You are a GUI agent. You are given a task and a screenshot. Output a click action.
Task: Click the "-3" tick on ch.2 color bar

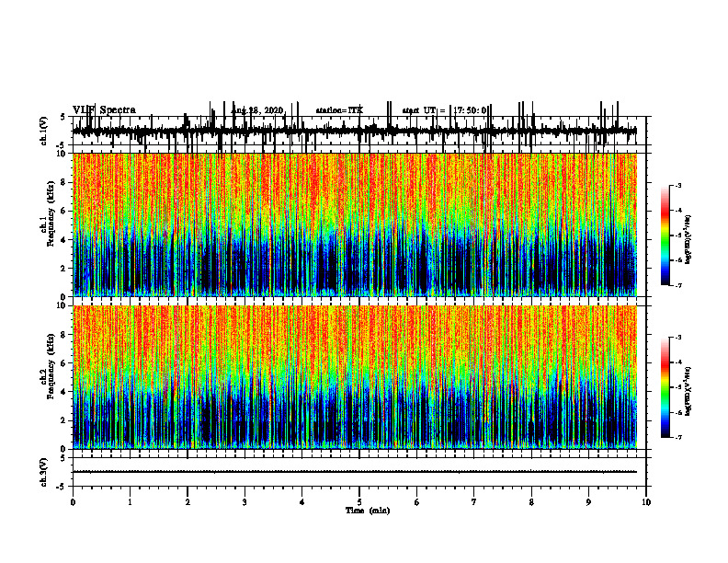click(678, 338)
